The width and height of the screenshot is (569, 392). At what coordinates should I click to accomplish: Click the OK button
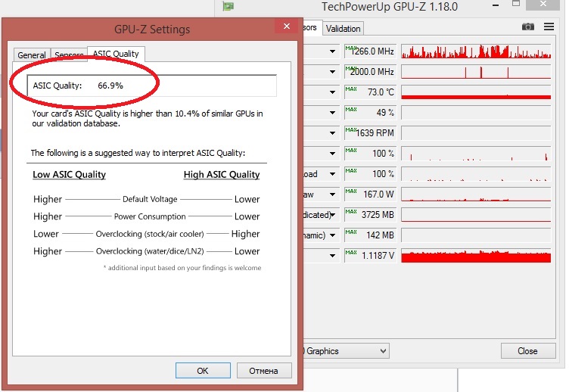tap(203, 371)
